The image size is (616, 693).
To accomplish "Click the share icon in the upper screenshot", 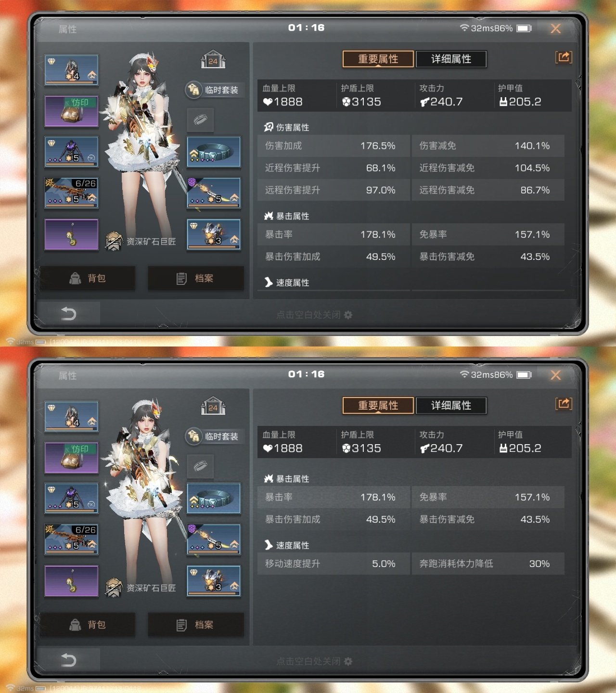I will coord(564,57).
